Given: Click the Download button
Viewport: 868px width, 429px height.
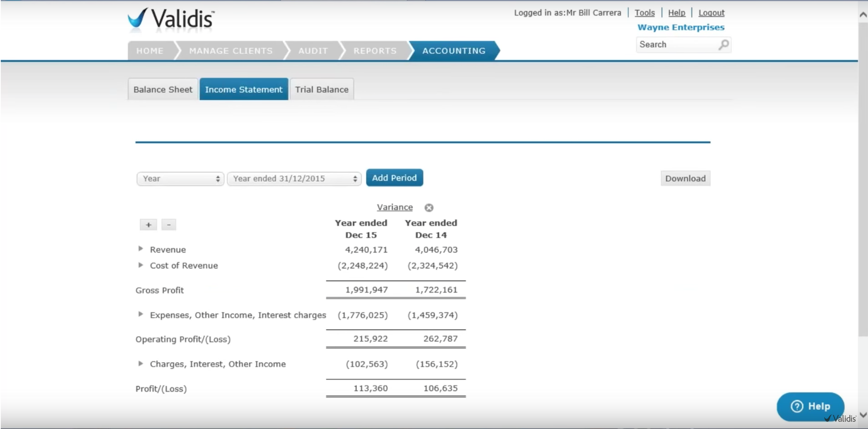Looking at the screenshot, I should pos(685,179).
